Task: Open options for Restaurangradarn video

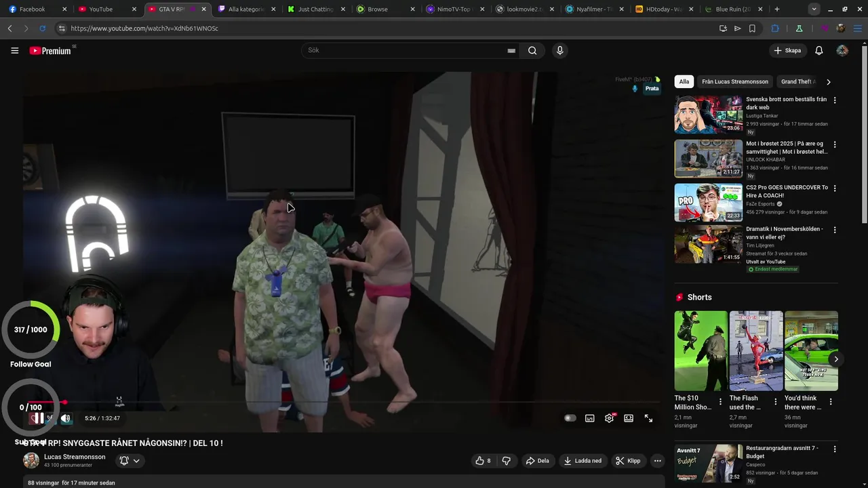Action: (x=835, y=449)
